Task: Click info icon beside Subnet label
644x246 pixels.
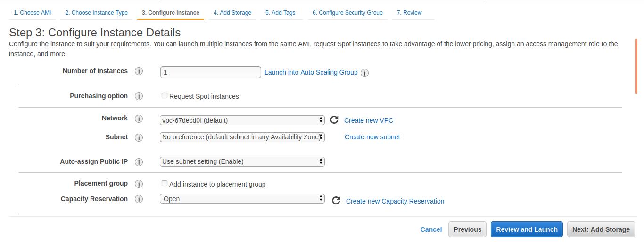Action: click(139, 137)
